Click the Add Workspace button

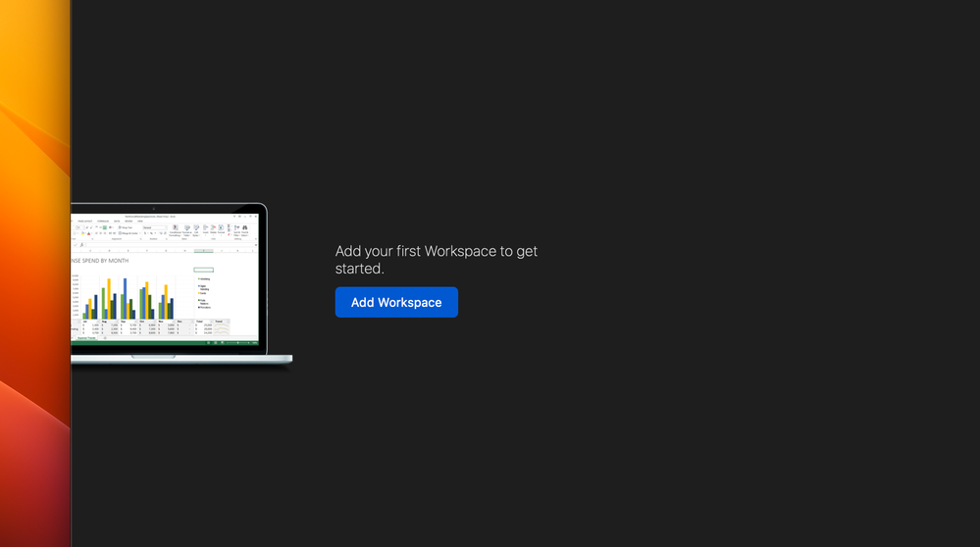[396, 302]
